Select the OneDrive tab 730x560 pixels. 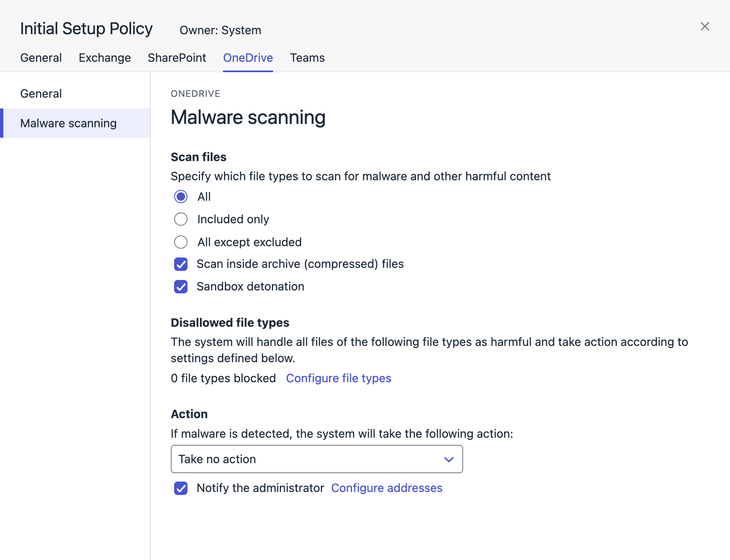point(248,58)
